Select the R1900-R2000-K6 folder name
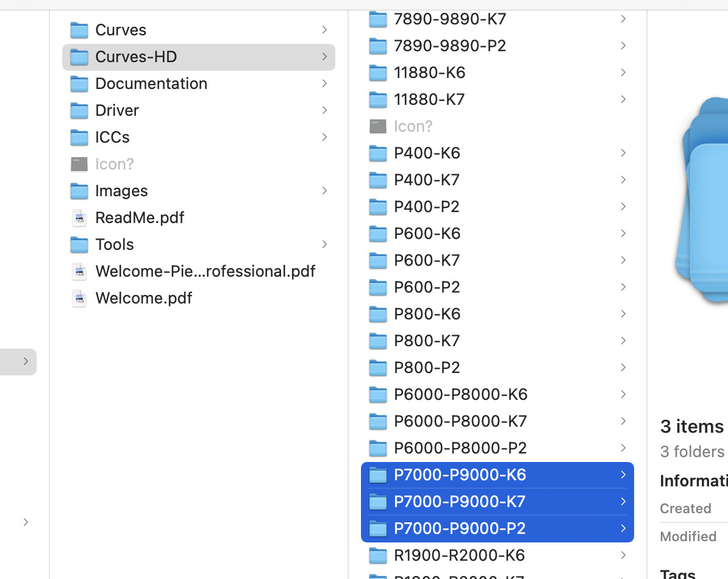The height and width of the screenshot is (579, 728). [459, 555]
